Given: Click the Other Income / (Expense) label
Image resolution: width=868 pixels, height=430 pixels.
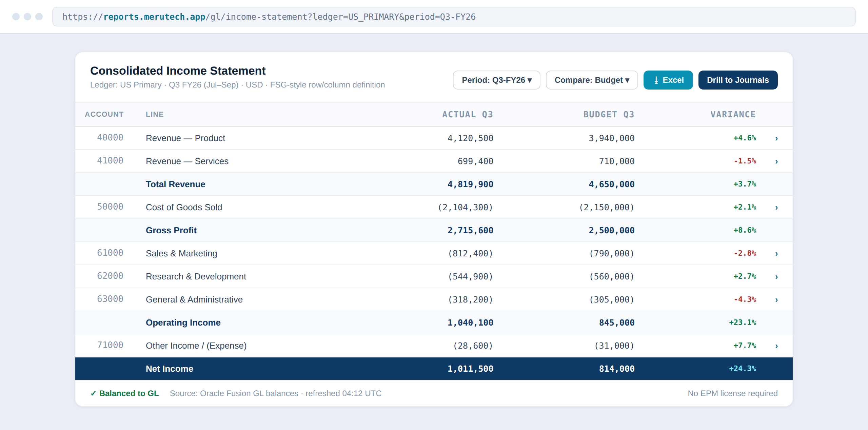Looking at the screenshot, I should pos(196,346).
